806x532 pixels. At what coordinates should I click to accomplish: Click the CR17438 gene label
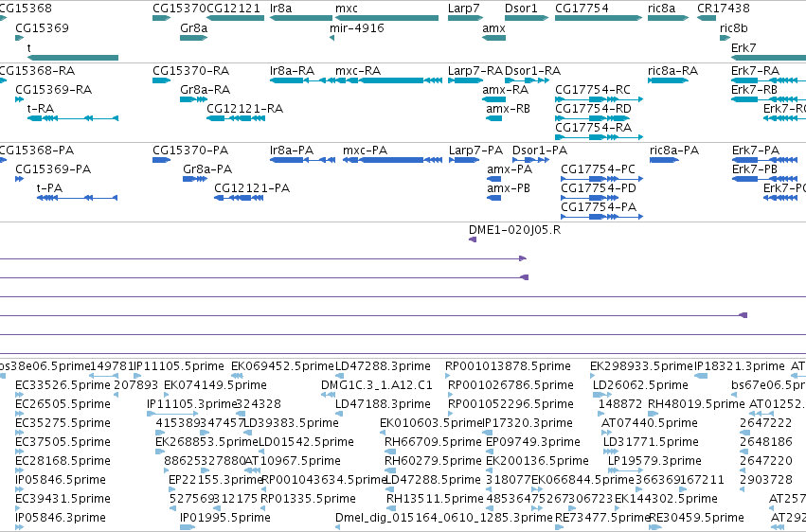724,9
